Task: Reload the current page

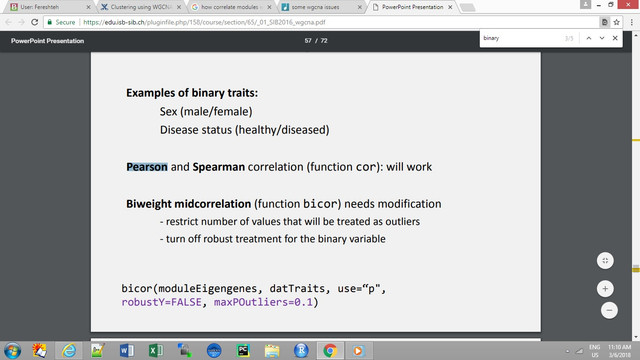Action: (35, 22)
